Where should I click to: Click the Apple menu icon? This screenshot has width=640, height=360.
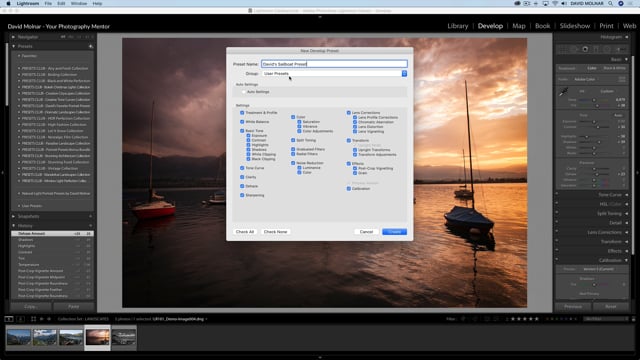[x=8, y=3]
